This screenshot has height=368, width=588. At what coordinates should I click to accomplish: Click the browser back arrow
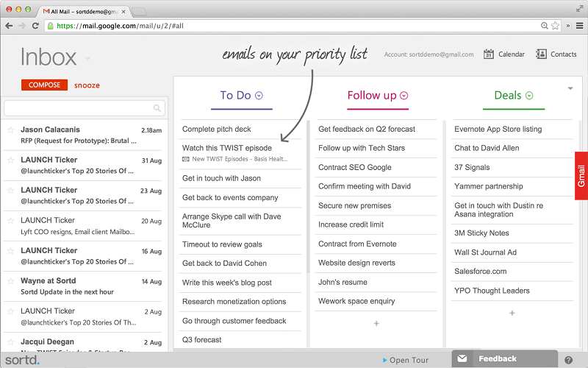tap(9, 26)
